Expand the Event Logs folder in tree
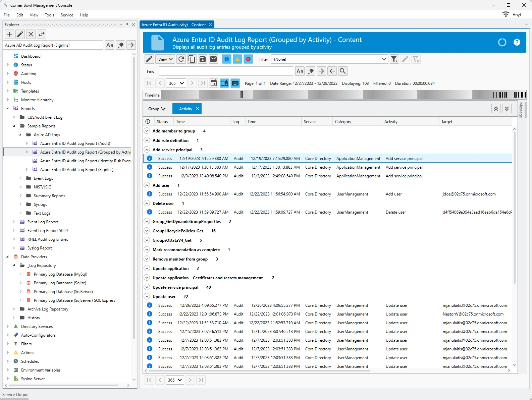The image size is (532, 400). [x=20, y=178]
